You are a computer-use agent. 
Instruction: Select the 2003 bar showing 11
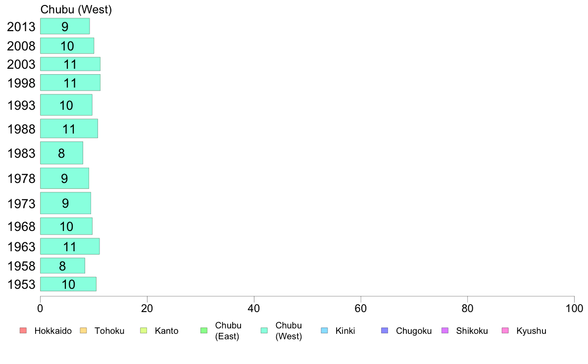[70, 64]
